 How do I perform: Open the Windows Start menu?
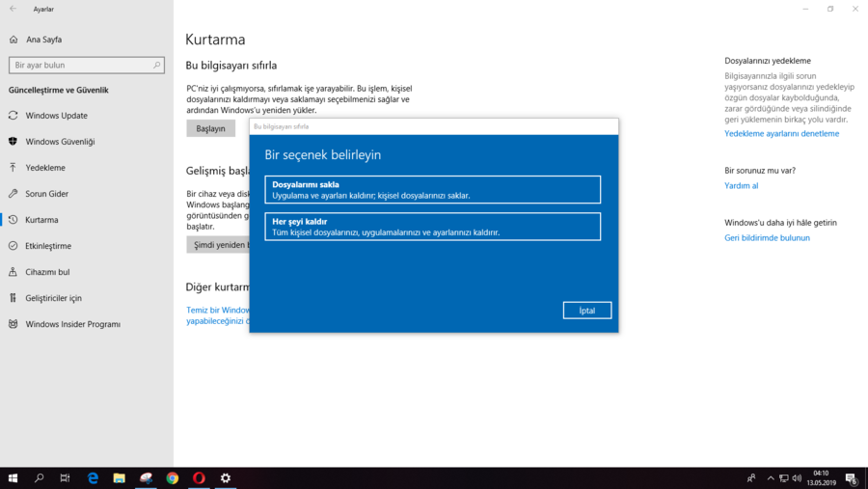click(x=13, y=478)
